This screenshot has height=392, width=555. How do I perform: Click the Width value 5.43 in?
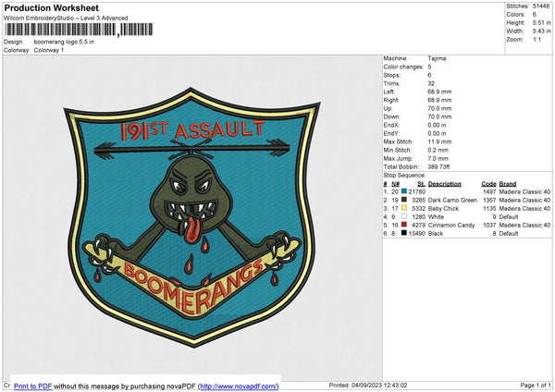pos(542,31)
